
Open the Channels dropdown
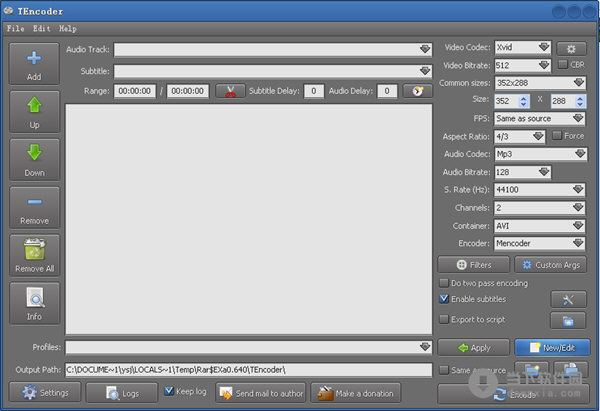[540, 208]
